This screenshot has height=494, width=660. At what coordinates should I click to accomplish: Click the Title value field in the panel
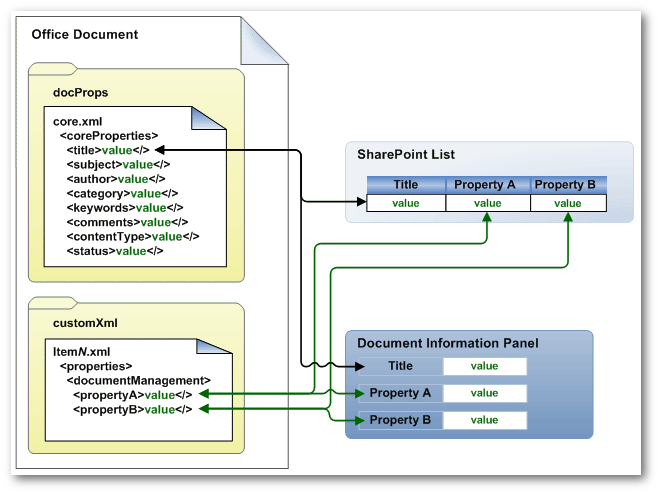484,366
